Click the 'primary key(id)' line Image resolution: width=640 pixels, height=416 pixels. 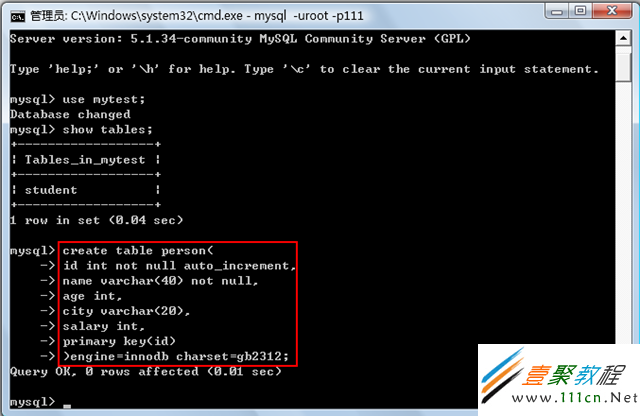coord(119,341)
